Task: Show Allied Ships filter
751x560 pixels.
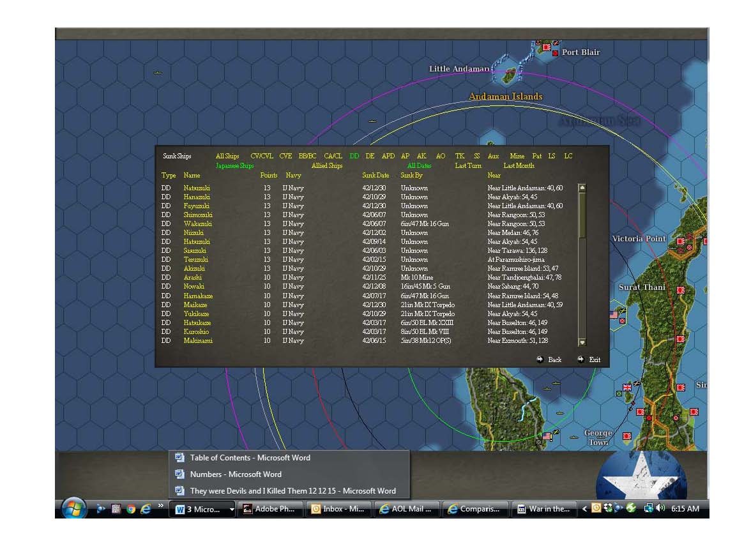Action: (x=327, y=166)
